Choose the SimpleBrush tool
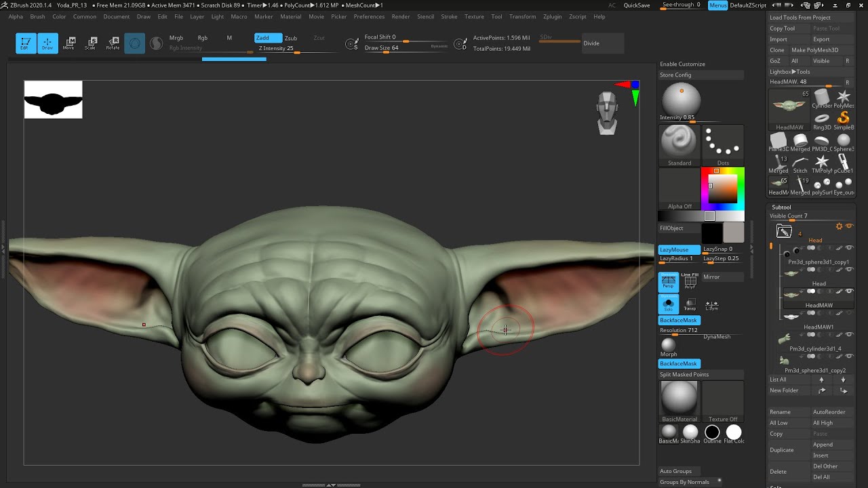Viewport: 868px width, 488px height. click(844, 121)
